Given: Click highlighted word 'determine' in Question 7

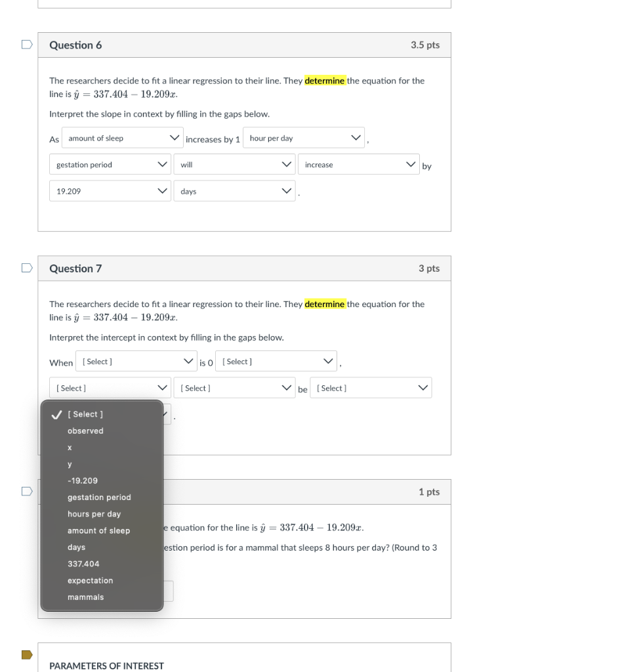Looking at the screenshot, I should point(325,304).
